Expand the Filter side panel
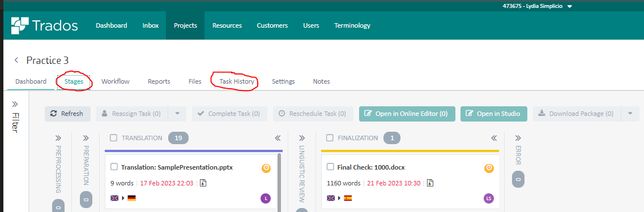The width and height of the screenshot is (644, 212). (15, 104)
